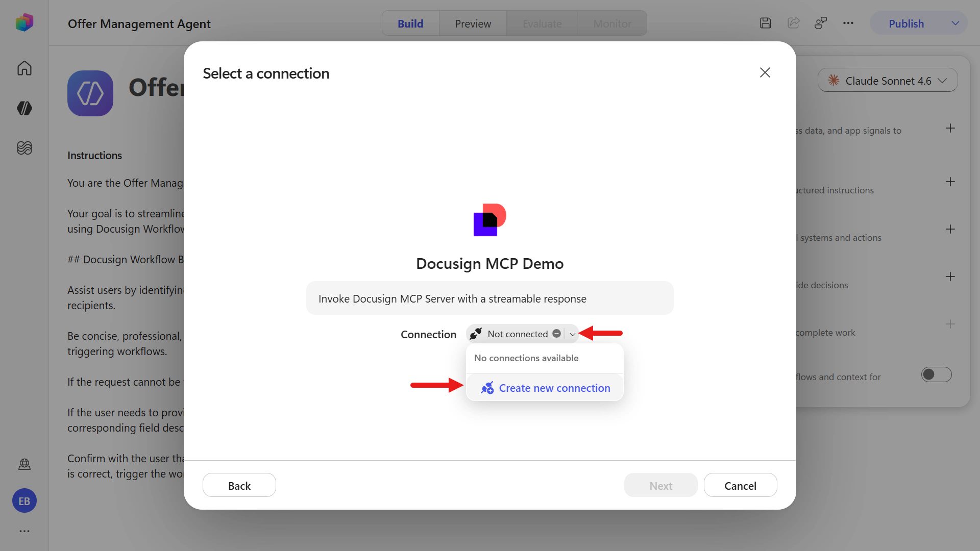Click the Next button
Screen dimensions: 980x551
pos(660,485)
